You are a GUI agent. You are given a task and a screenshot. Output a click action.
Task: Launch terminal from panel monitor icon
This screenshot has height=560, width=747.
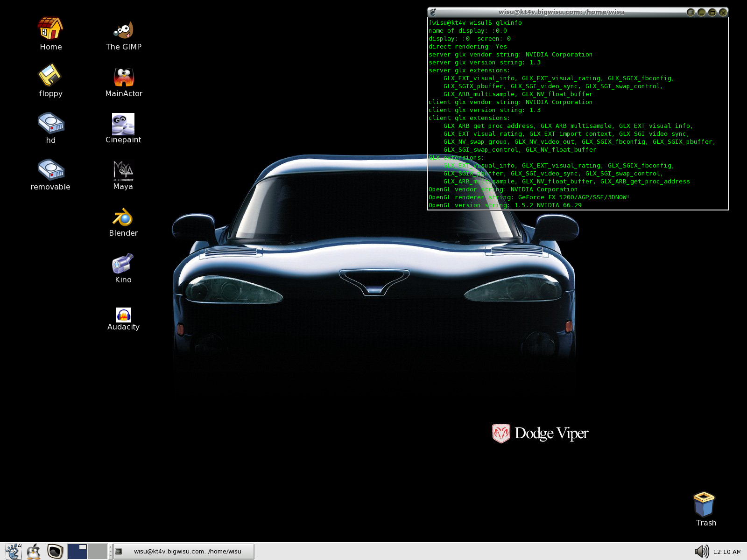tap(55, 552)
